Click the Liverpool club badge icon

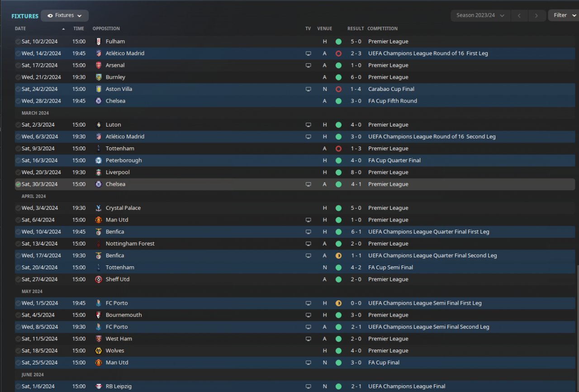[x=99, y=172]
